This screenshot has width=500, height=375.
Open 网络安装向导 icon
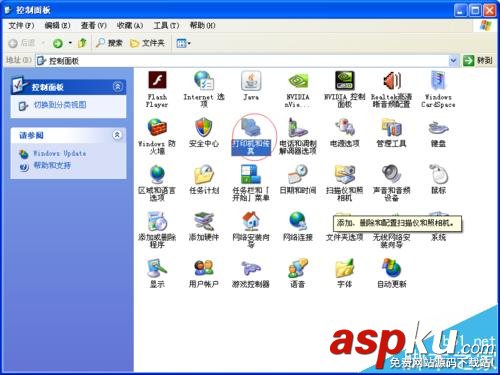click(x=251, y=221)
